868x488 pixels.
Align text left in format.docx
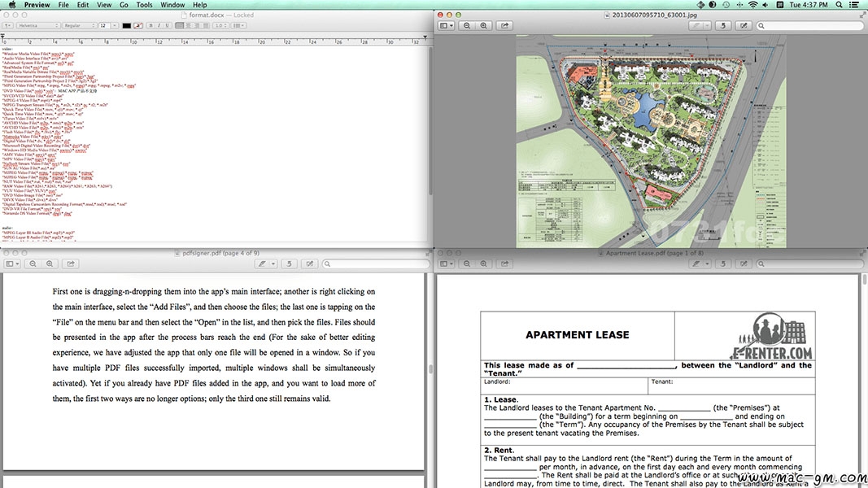click(x=178, y=26)
